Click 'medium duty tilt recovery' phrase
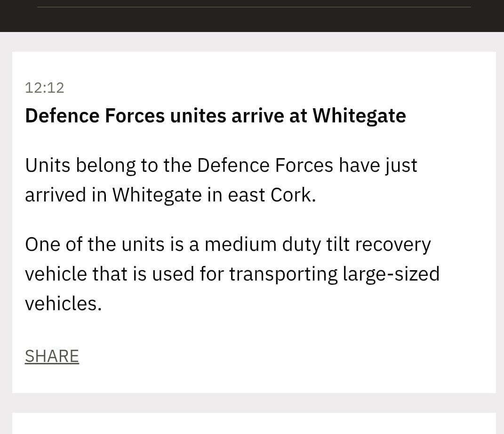Viewport: 504px width, 434px height. pos(318,245)
